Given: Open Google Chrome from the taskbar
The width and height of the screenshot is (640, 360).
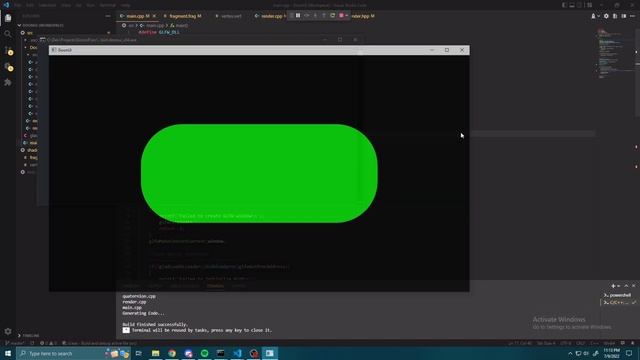Looking at the screenshot, I should (172, 353).
